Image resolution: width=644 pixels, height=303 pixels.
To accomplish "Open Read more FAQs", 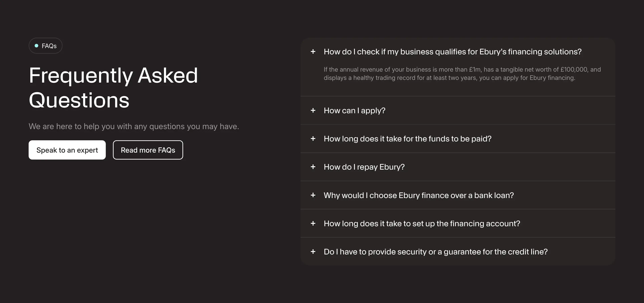I will [148, 150].
